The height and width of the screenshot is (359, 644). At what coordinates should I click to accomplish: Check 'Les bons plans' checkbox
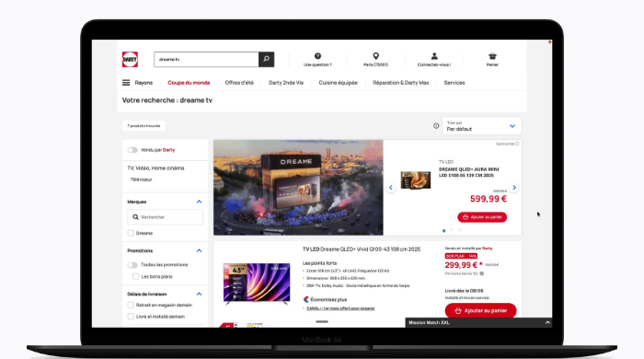tap(135, 276)
